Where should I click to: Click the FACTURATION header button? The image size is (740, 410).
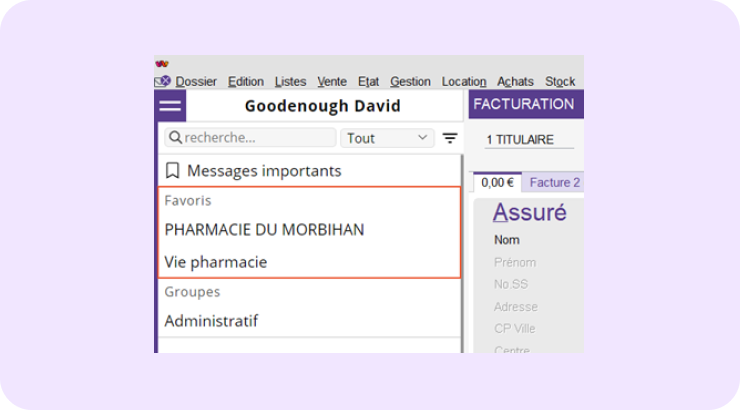pyautogui.click(x=524, y=104)
